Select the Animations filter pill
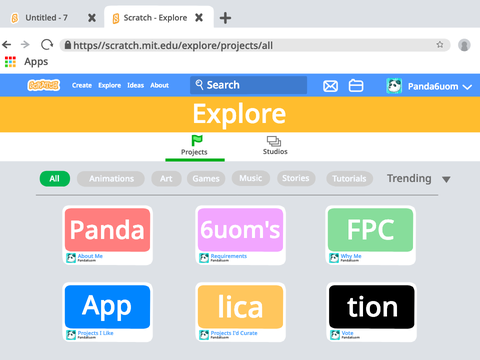The width and height of the screenshot is (480, 360). [111, 179]
